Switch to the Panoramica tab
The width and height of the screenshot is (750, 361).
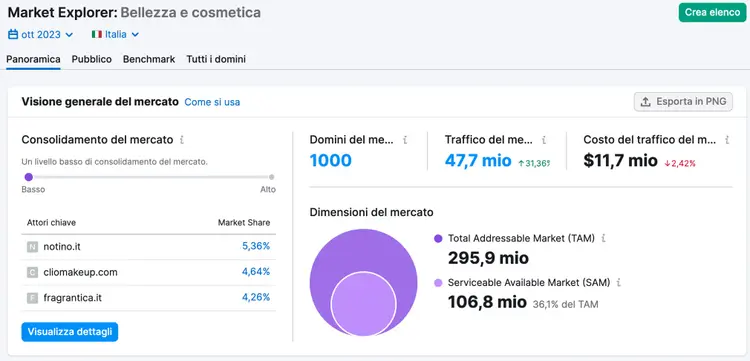33,59
